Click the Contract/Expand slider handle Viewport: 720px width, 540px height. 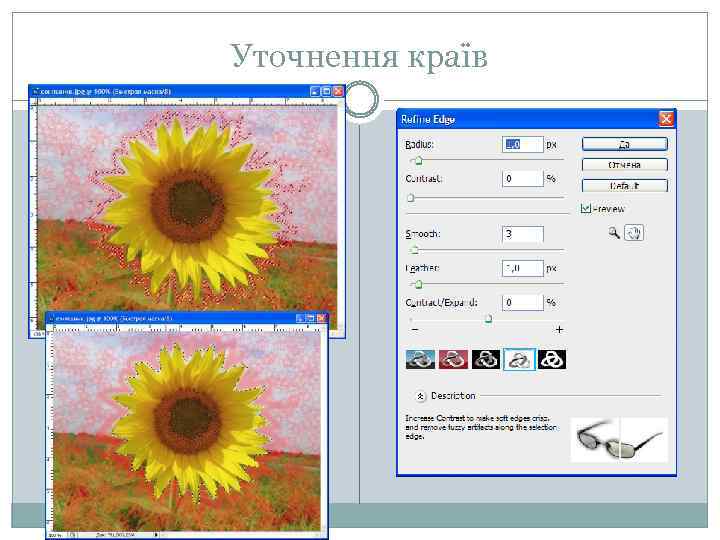[x=489, y=319]
